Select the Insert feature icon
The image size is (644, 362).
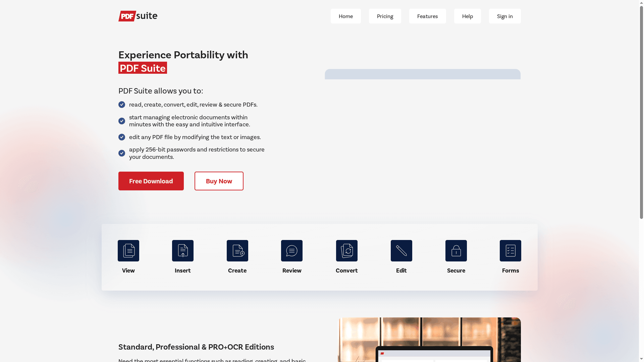pyautogui.click(x=182, y=250)
